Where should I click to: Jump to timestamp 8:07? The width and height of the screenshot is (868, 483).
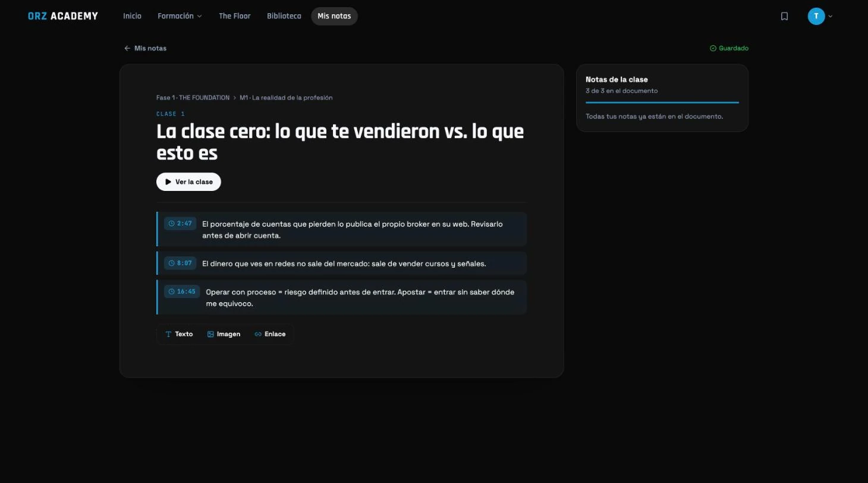[x=180, y=263]
